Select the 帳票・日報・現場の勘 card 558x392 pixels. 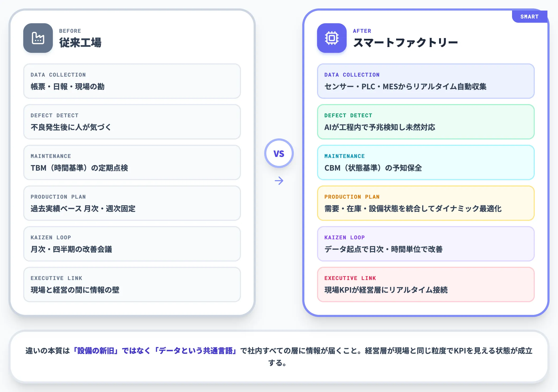pyautogui.click(x=132, y=81)
